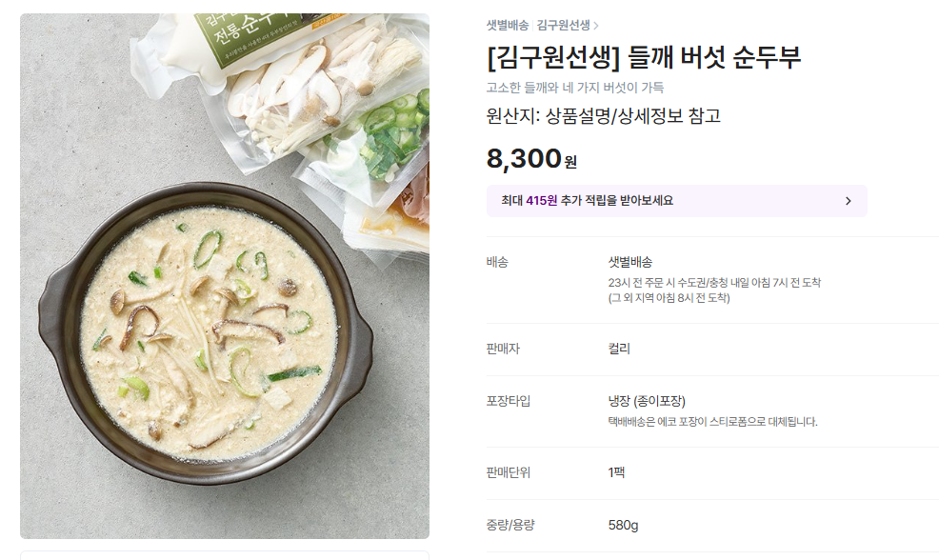Click the 냉장 (종이포장) packaging value

pyautogui.click(x=647, y=401)
